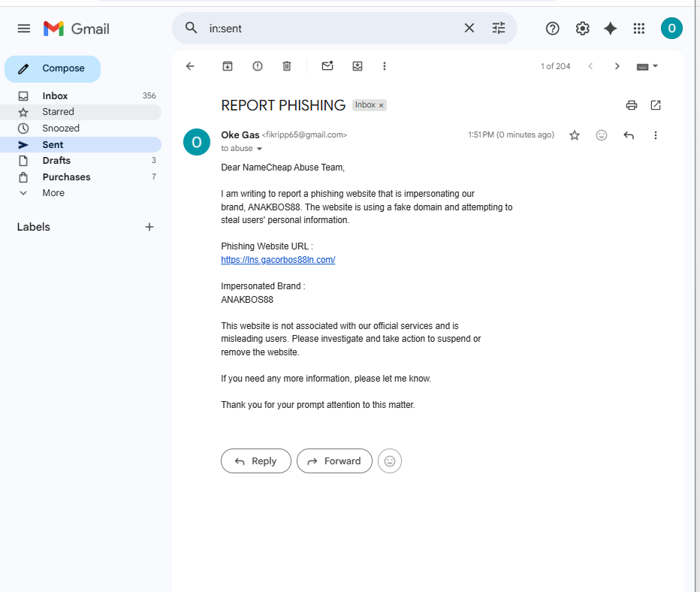Screen dimensions: 700x592
Task: Open the toolbar More options menu
Action: click(385, 66)
